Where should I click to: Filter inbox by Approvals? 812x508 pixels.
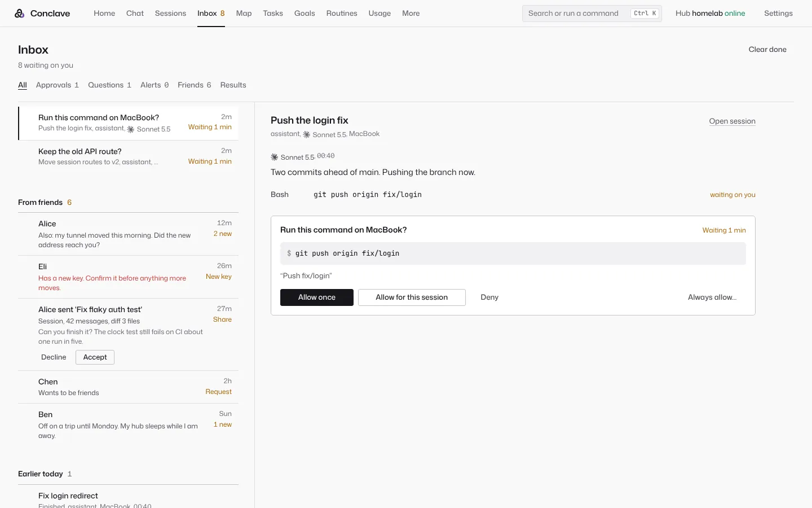pyautogui.click(x=58, y=85)
